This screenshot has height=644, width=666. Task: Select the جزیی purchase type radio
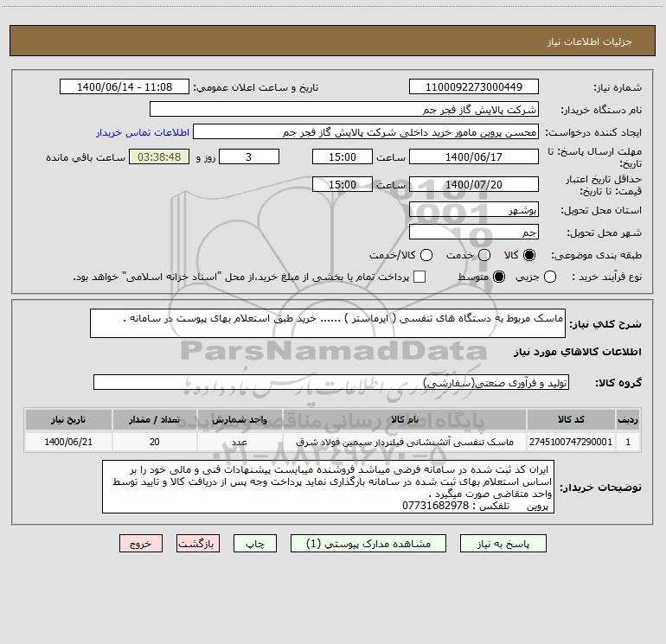(549, 277)
